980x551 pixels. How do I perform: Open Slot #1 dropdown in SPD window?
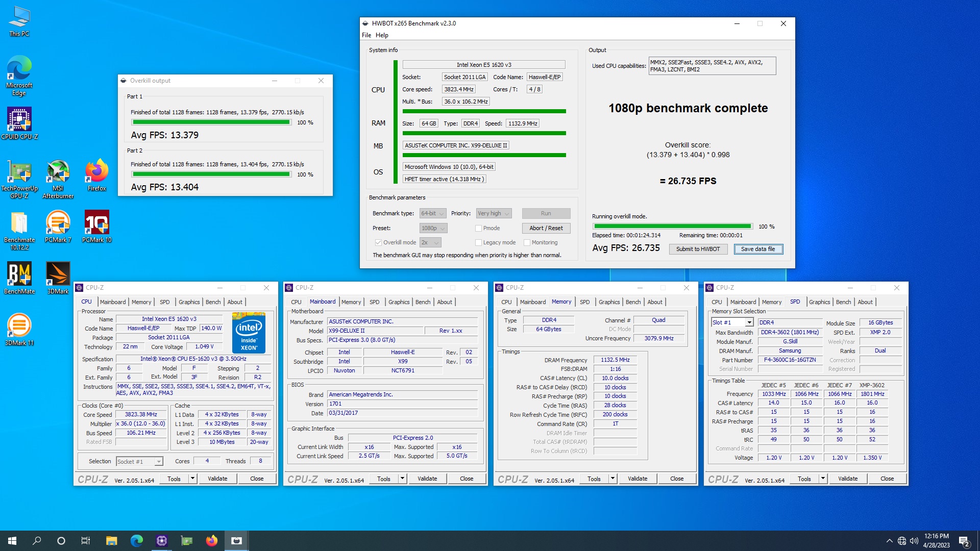[x=732, y=322]
